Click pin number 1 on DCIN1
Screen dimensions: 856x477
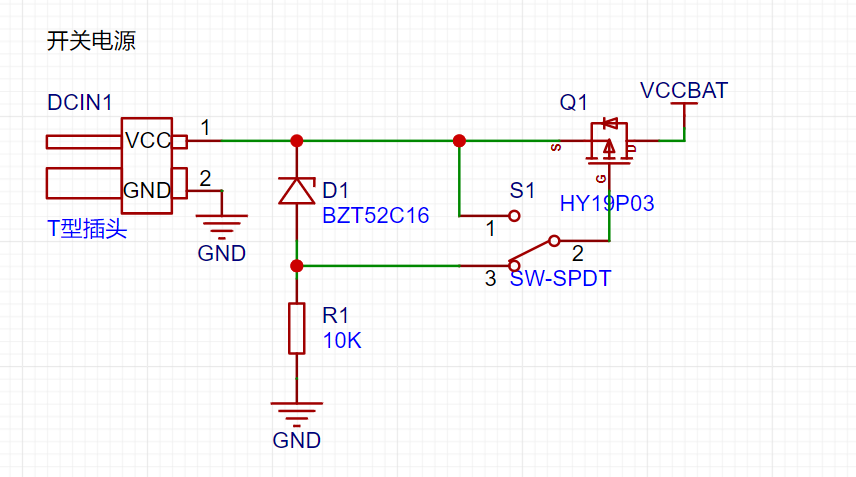tap(205, 128)
